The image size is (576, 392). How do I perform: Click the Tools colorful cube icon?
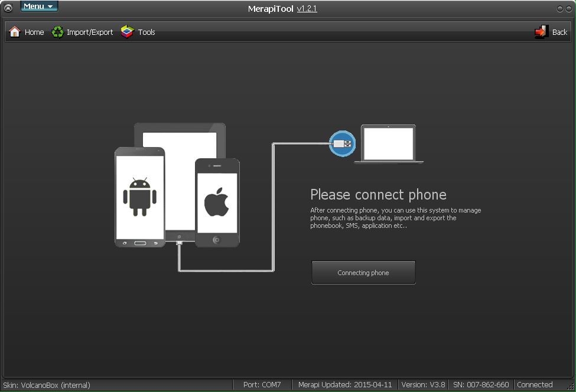click(127, 32)
